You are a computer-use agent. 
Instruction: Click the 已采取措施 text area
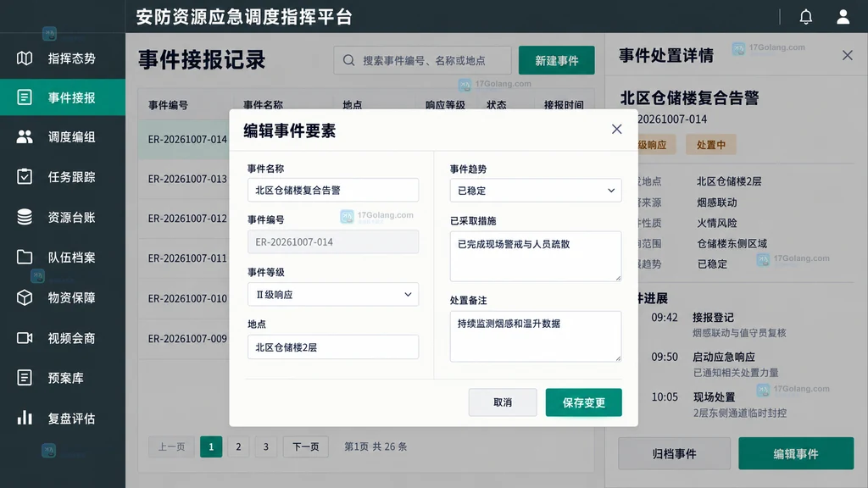pyautogui.click(x=536, y=256)
